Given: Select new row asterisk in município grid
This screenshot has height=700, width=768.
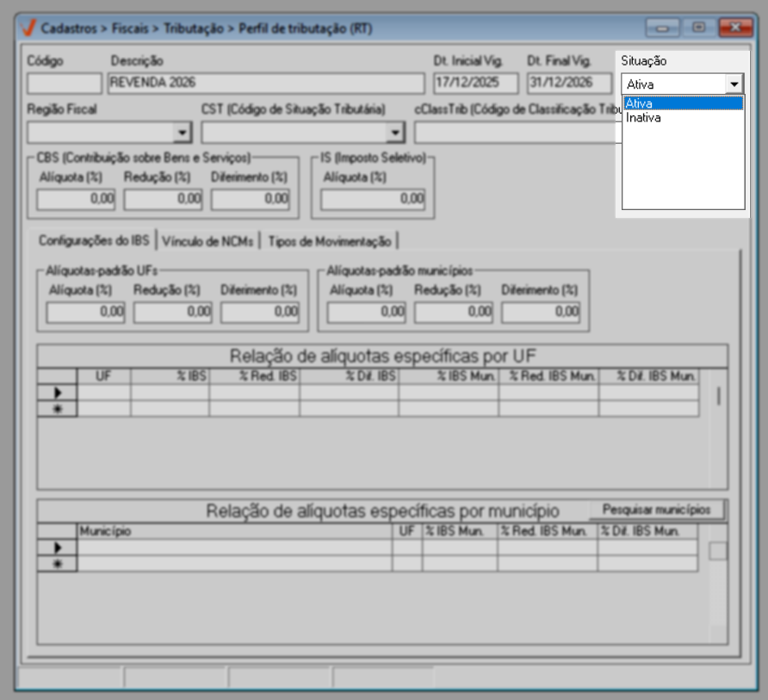Looking at the screenshot, I should 58,564.
